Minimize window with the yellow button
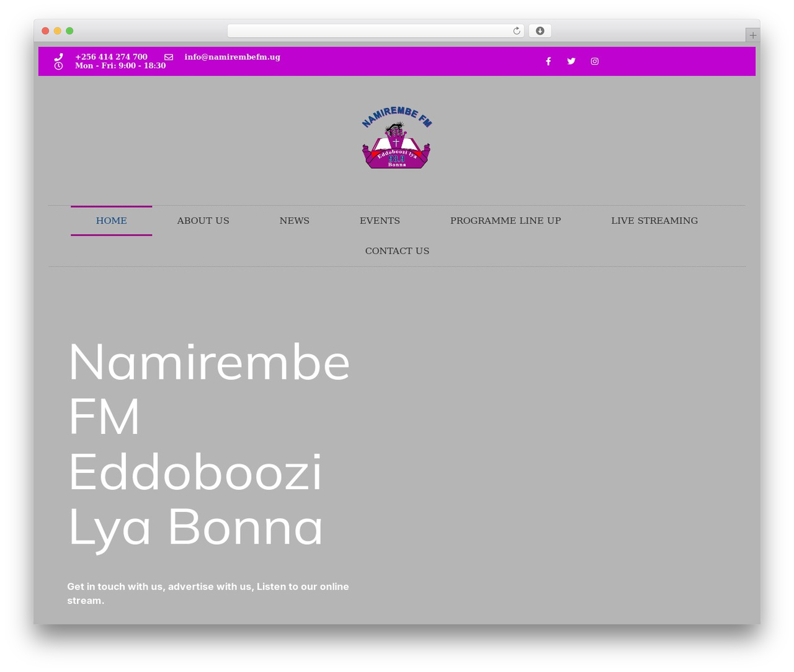The height and width of the screenshot is (672, 794). [58, 31]
